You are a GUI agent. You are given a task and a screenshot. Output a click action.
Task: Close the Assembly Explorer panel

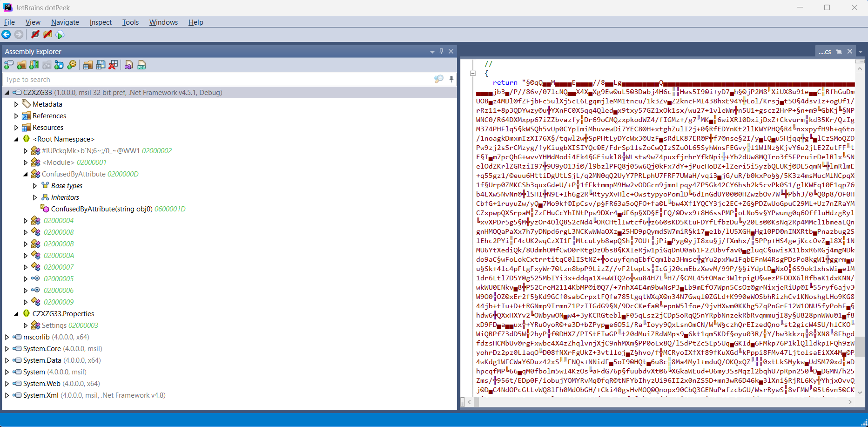[x=451, y=51]
